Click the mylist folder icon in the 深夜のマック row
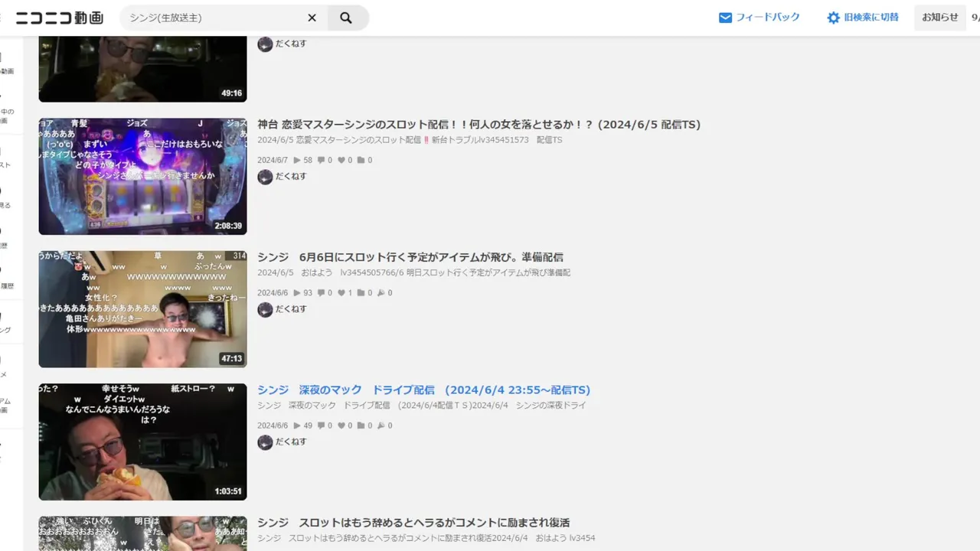The width and height of the screenshot is (980, 551). pyautogui.click(x=361, y=425)
